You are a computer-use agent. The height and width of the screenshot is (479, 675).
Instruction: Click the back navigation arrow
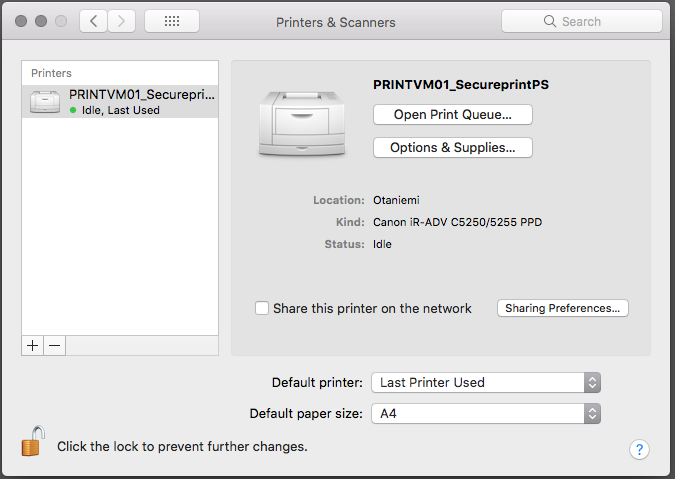click(x=93, y=21)
